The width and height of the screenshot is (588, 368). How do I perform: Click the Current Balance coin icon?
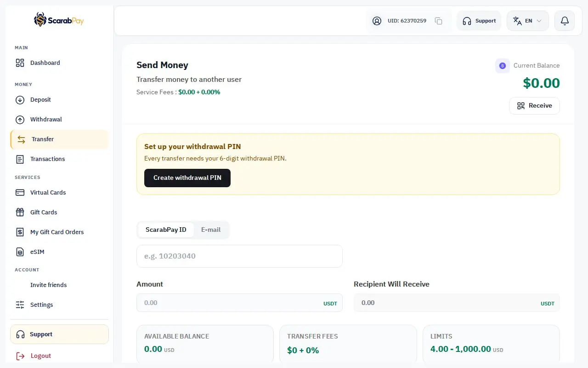pyautogui.click(x=503, y=66)
